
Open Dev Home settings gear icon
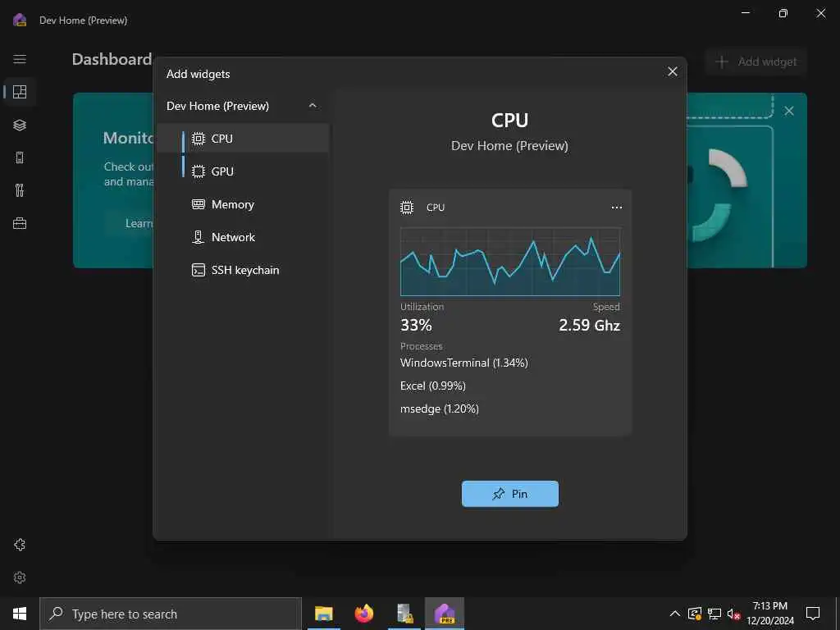coord(20,577)
